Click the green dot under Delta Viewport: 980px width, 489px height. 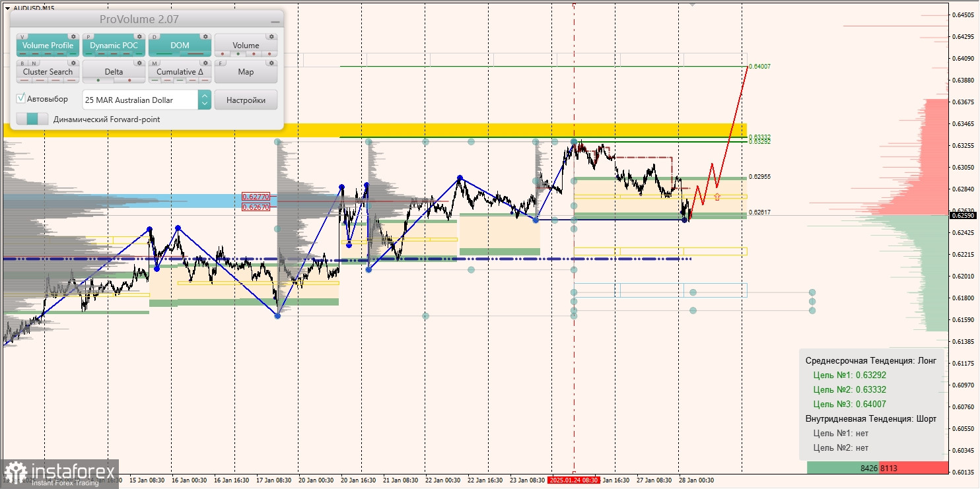(x=98, y=80)
